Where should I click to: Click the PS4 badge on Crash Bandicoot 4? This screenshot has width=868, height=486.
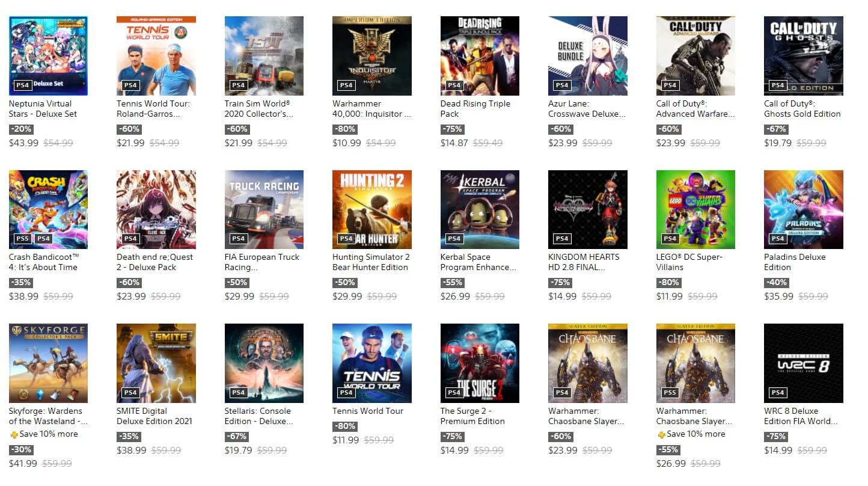pos(43,239)
